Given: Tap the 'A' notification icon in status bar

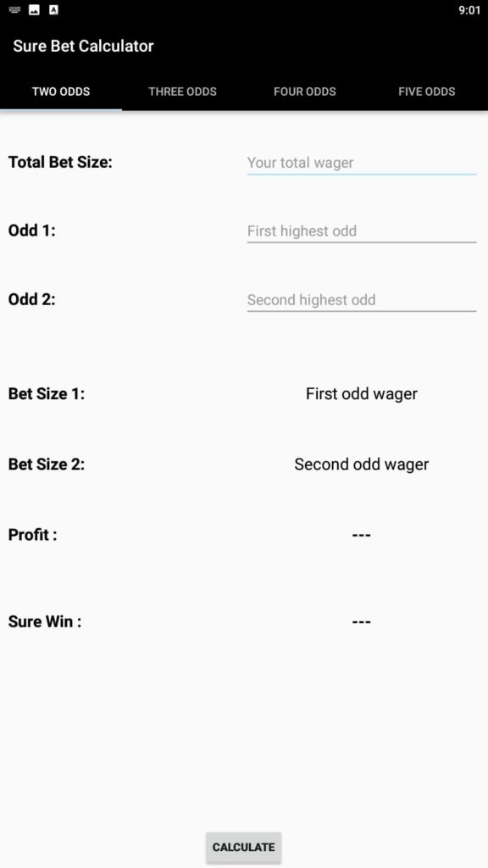Looking at the screenshot, I should 53,10.
